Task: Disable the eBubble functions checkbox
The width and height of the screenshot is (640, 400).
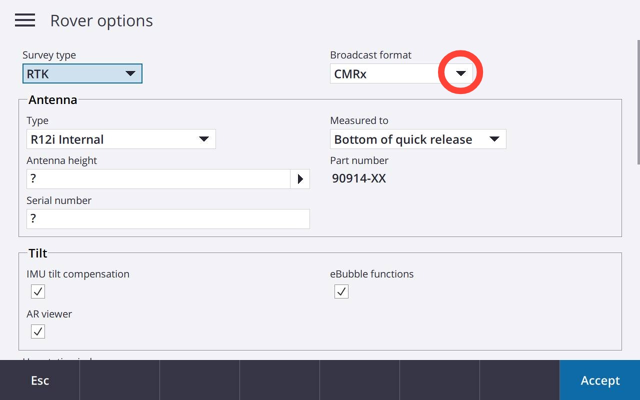Action: pyautogui.click(x=341, y=291)
